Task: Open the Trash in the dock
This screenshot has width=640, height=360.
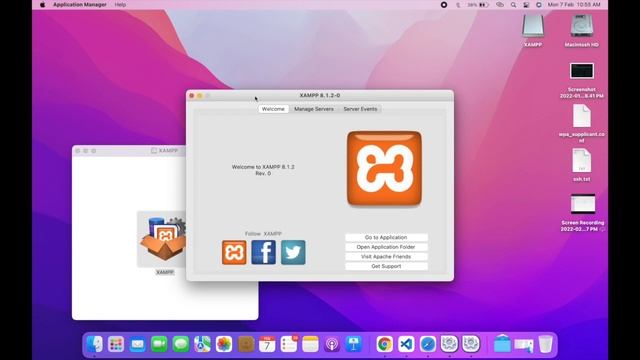Action: tap(545, 344)
